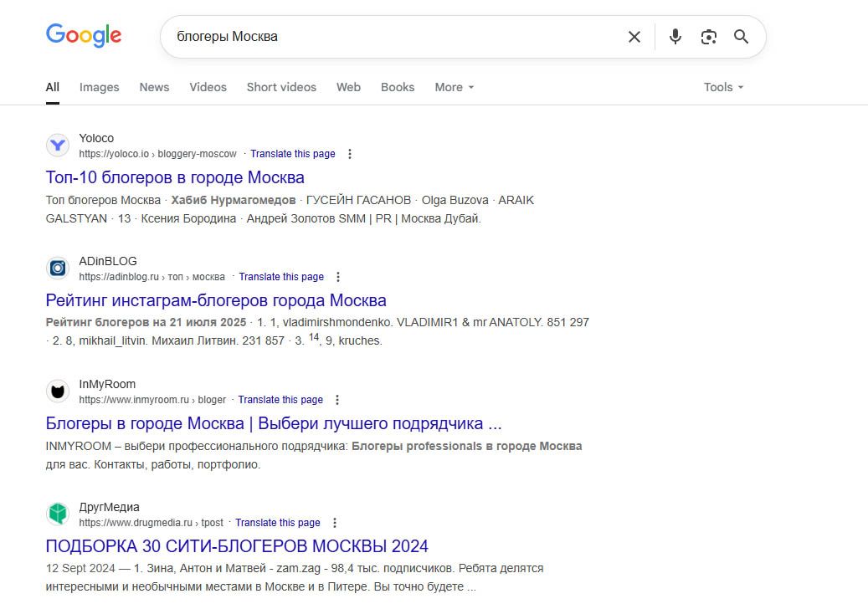Viewport: 868px width, 609px height.
Task: Click the yoloco.io bloggery-moscow URL
Action: (x=157, y=154)
